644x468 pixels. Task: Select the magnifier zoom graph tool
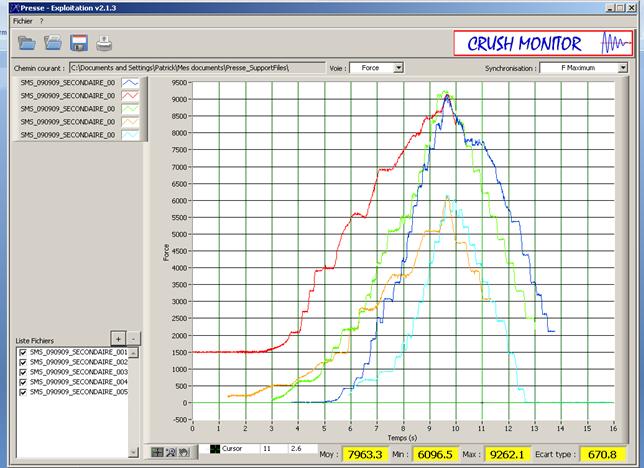170,452
